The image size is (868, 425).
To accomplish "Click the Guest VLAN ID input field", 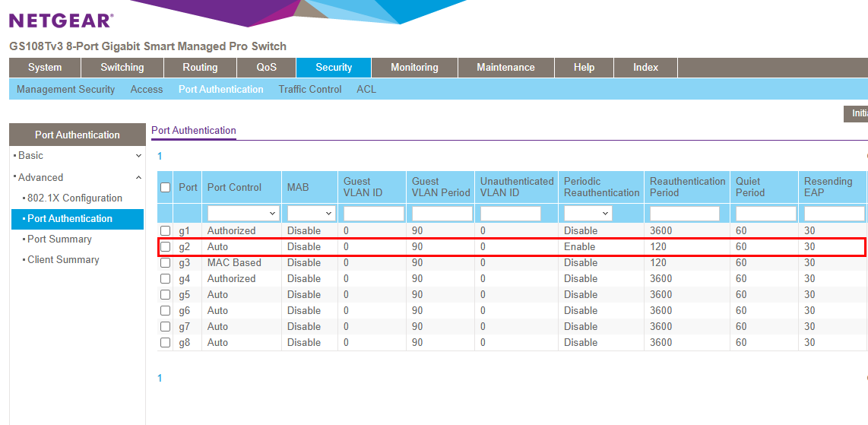I will [x=373, y=214].
